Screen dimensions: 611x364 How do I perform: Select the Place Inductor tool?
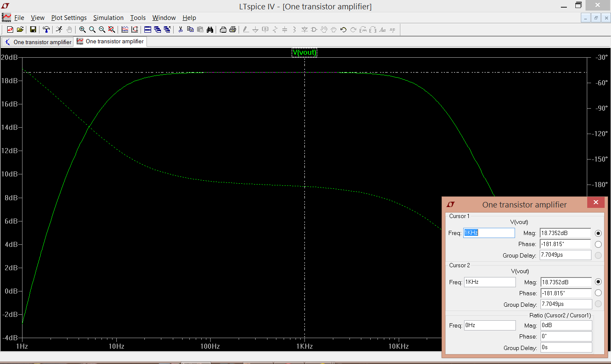click(294, 29)
